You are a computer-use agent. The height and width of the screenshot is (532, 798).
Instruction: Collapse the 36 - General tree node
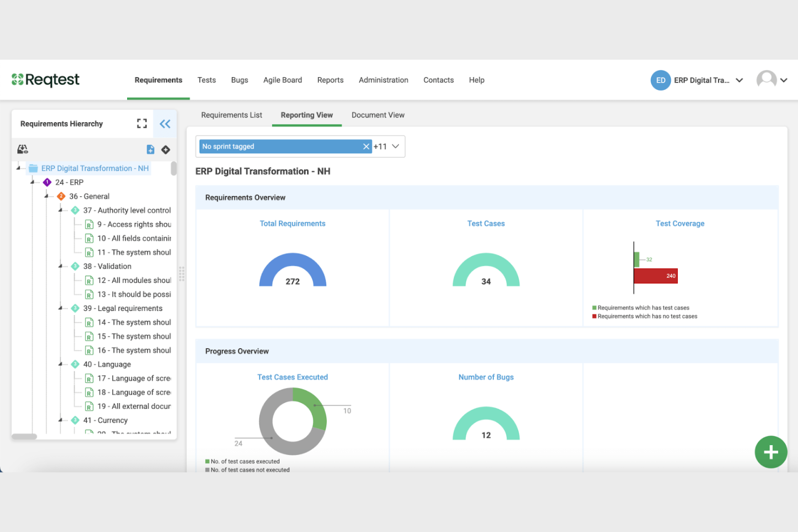point(46,196)
